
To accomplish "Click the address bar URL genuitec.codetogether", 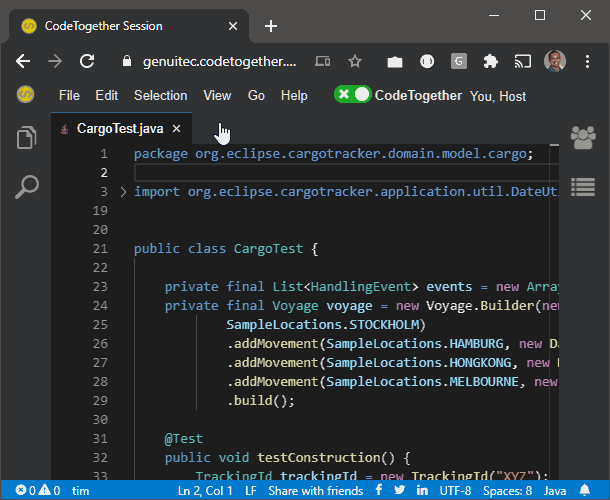I will pyautogui.click(x=219, y=61).
